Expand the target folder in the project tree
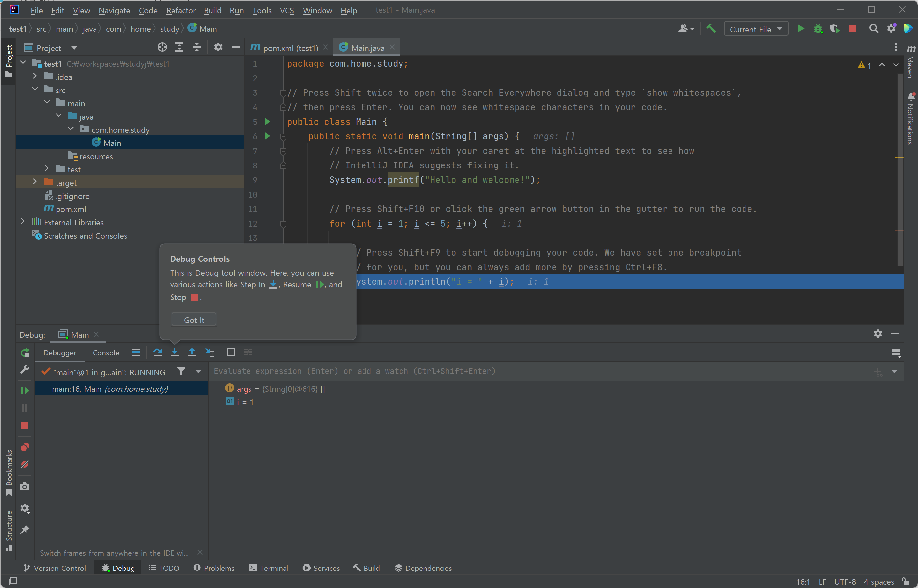 coord(35,182)
